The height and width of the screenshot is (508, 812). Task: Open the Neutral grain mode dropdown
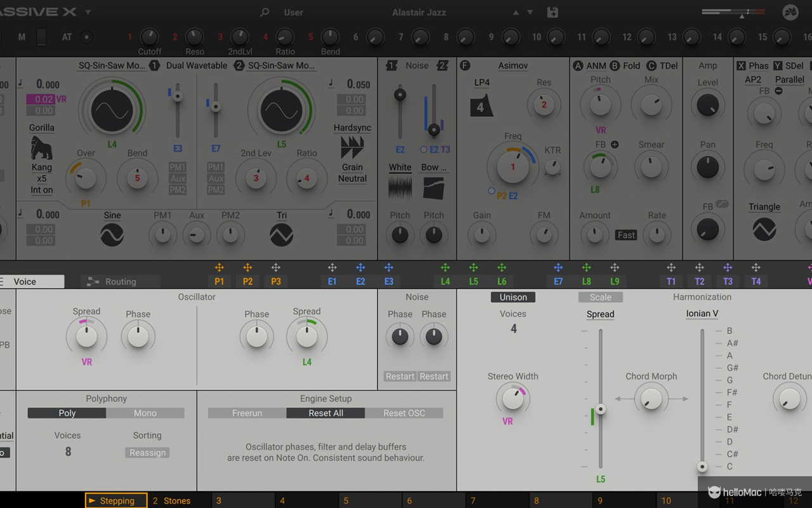(352, 178)
